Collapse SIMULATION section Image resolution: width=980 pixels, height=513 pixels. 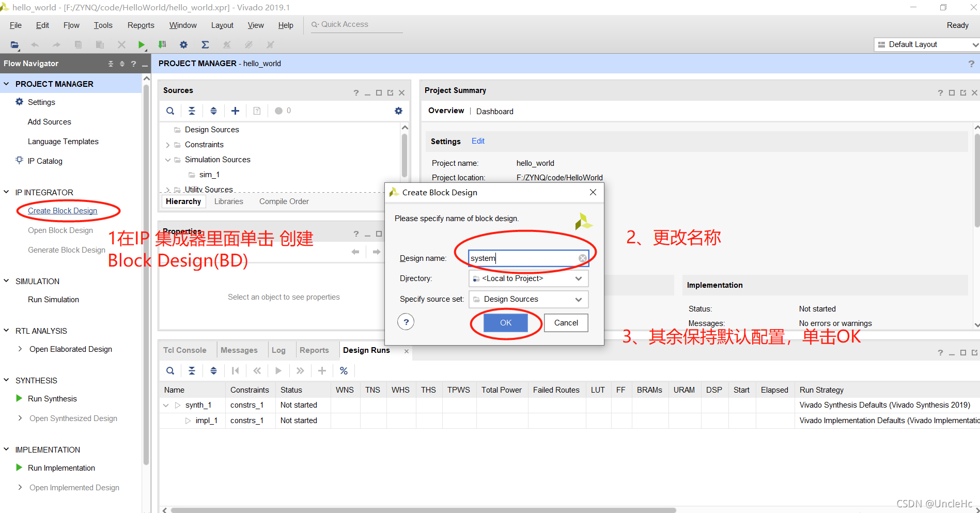click(x=6, y=281)
